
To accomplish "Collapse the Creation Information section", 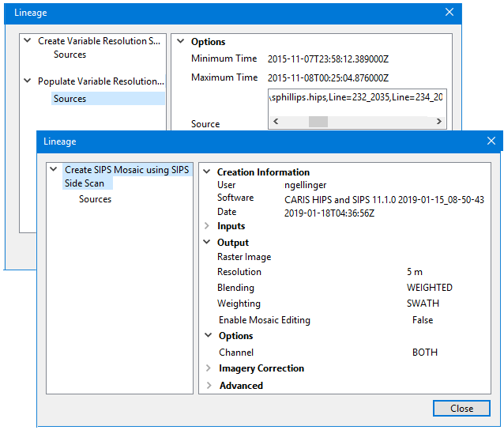I will [207, 172].
